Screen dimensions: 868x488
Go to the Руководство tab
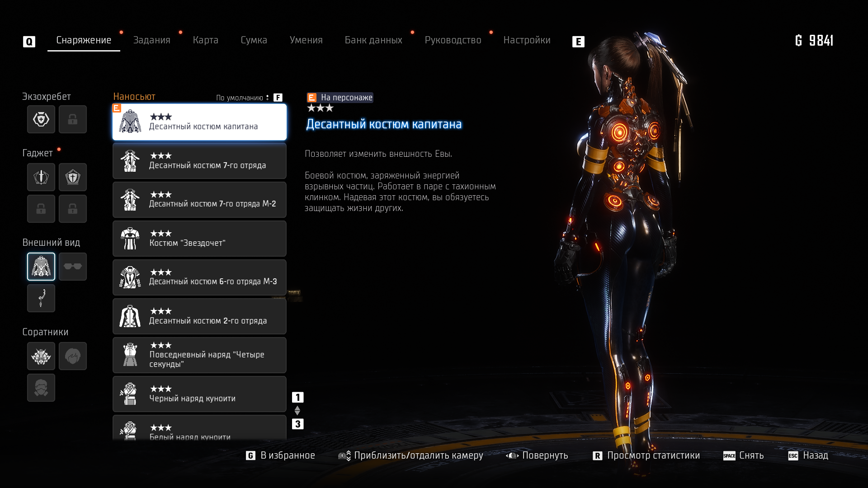(x=453, y=40)
